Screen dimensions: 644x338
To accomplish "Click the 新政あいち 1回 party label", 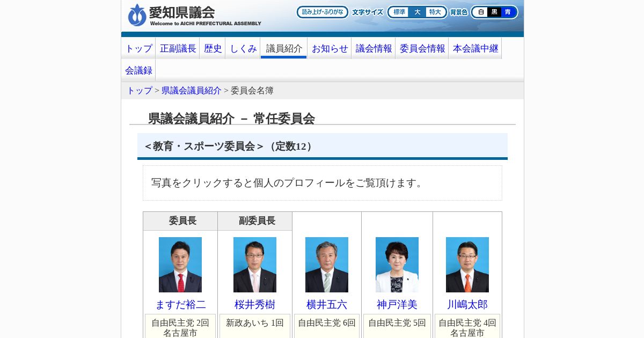I will point(255,323).
